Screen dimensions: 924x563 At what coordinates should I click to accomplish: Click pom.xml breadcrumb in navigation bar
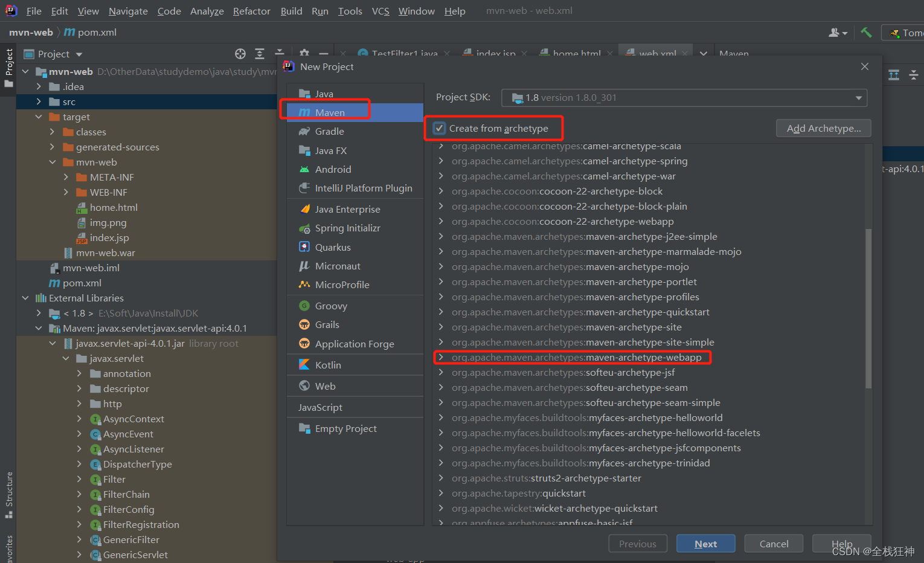91,33
